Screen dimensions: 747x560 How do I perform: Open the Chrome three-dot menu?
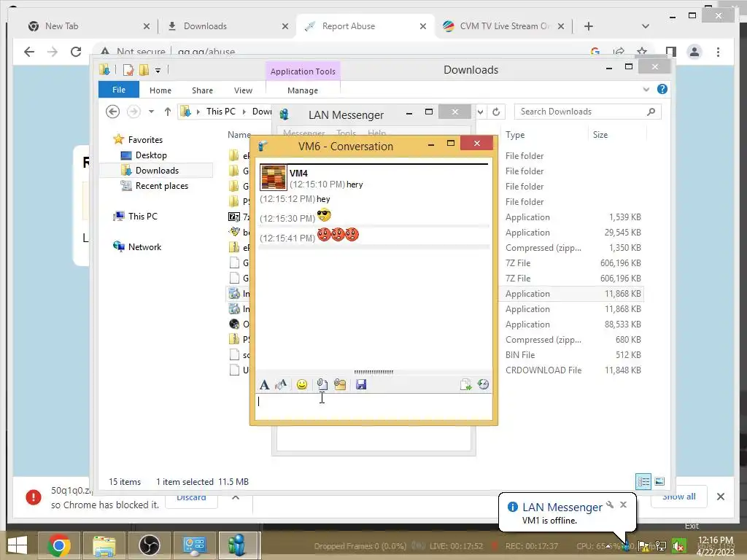[719, 52]
